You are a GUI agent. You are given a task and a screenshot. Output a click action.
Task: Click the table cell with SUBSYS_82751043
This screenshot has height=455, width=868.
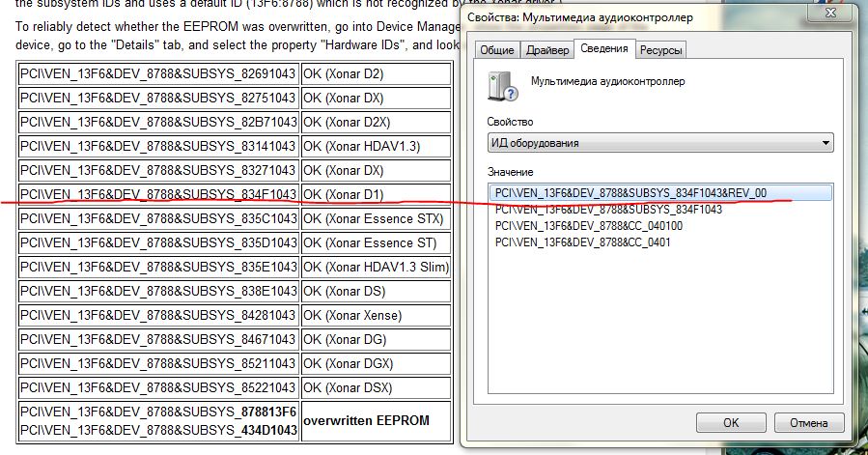(x=158, y=99)
